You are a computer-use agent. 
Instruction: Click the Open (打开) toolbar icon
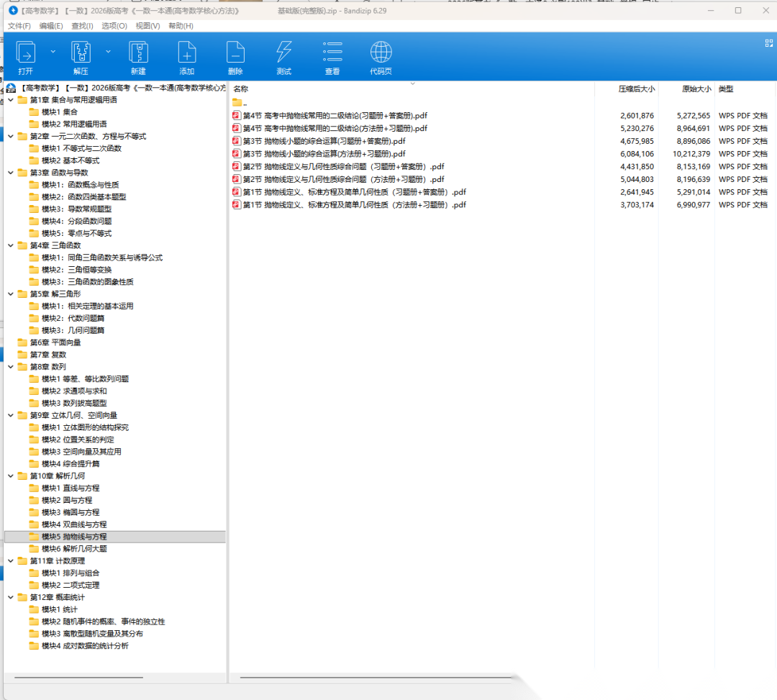(26, 53)
